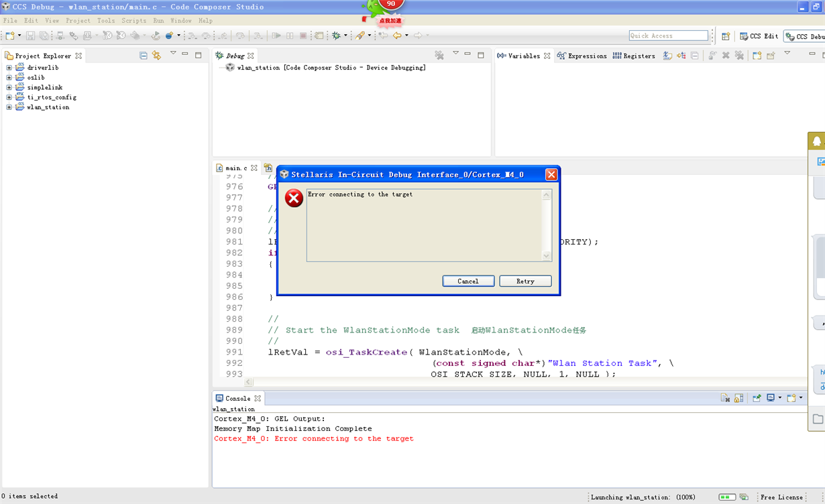Click the Save toolbar icon
This screenshot has height=504, width=825.
tap(30, 35)
